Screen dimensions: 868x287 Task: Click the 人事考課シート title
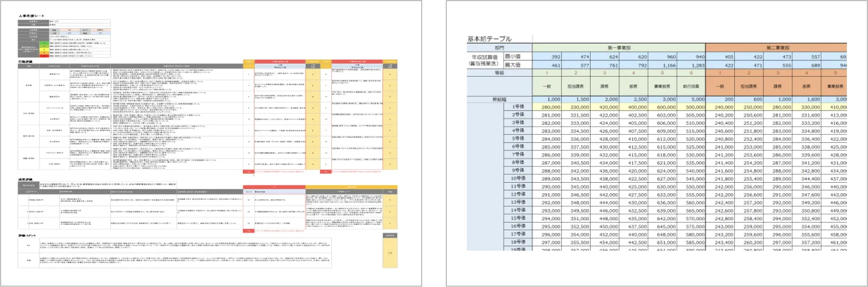pyautogui.click(x=32, y=15)
